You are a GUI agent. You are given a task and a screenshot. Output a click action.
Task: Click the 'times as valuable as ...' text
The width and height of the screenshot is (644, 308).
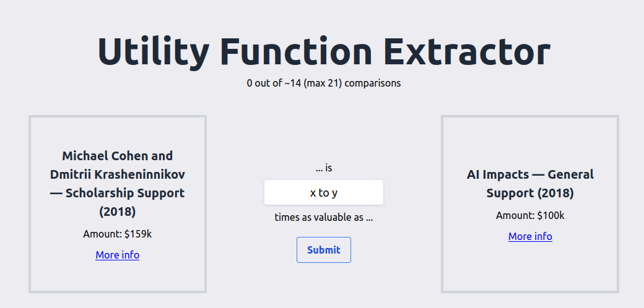324,217
